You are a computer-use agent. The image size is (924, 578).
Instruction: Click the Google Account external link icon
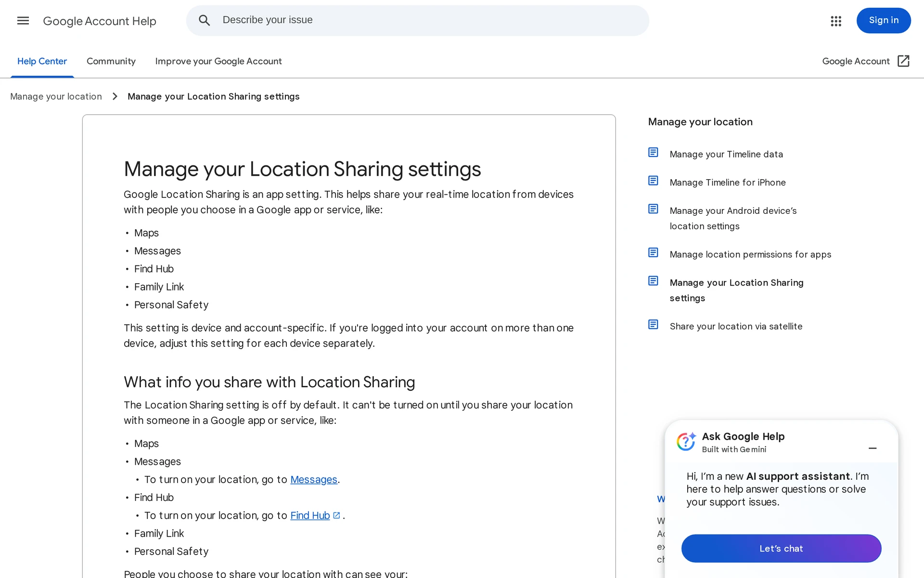(x=903, y=61)
